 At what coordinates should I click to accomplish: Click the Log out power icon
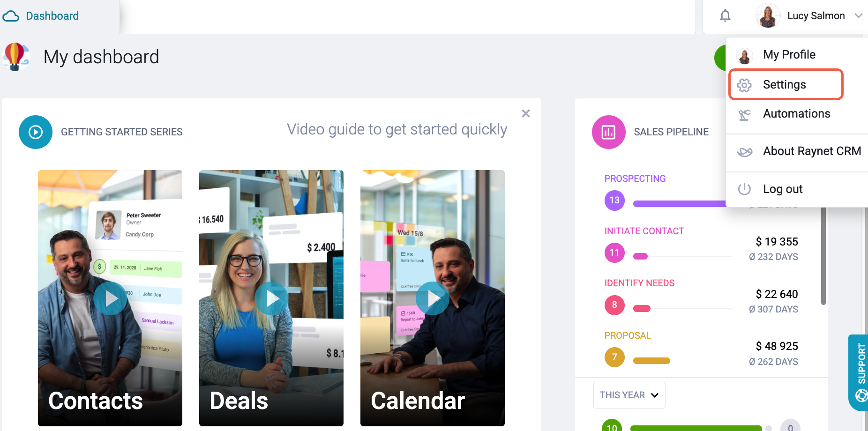click(744, 189)
